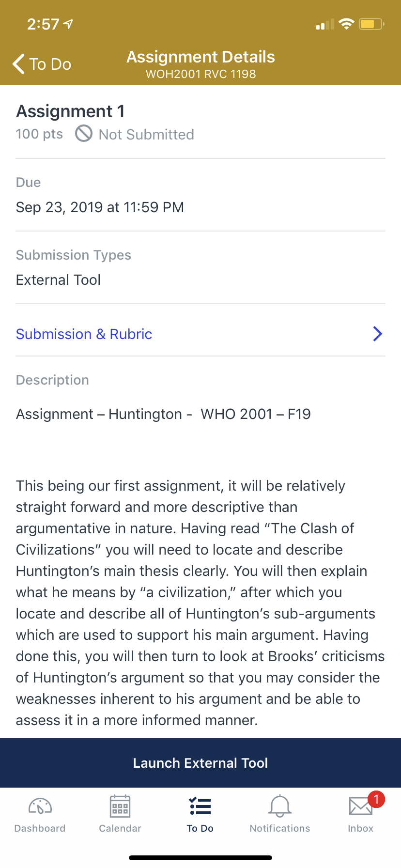Tap the location arrow next to time
Image resolution: width=401 pixels, height=868 pixels.
(x=68, y=24)
